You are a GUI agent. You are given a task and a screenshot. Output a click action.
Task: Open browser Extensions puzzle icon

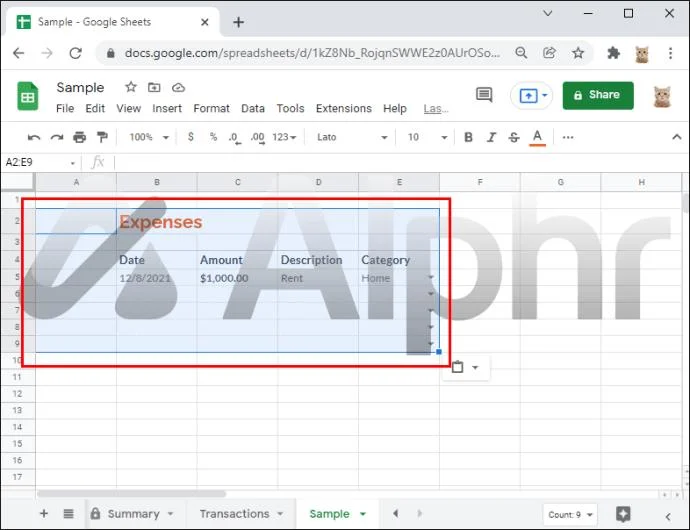(x=613, y=53)
